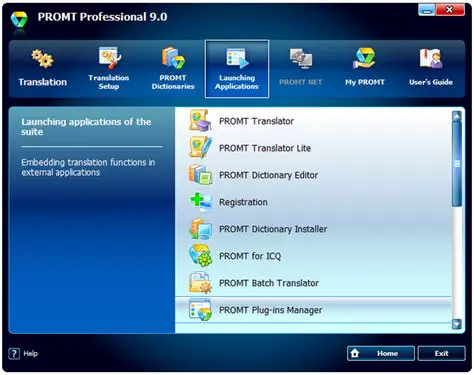Launch PROMT Translator text entry
474x375 pixels.
point(256,121)
